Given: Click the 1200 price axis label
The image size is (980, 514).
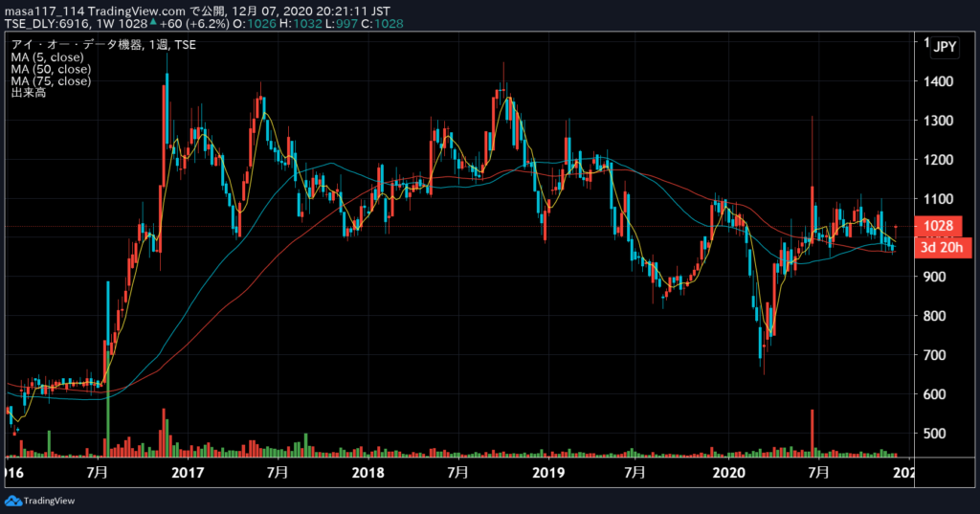Looking at the screenshot, I should 938,160.
